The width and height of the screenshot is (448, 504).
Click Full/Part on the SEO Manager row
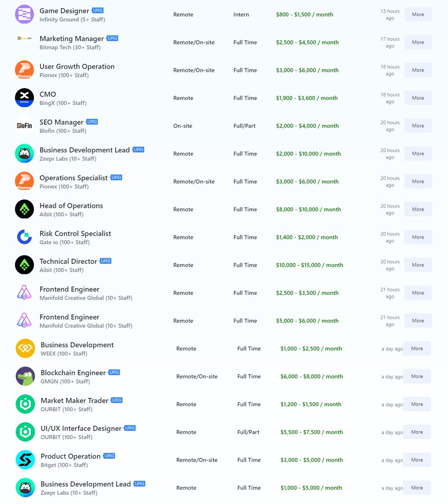tap(244, 126)
